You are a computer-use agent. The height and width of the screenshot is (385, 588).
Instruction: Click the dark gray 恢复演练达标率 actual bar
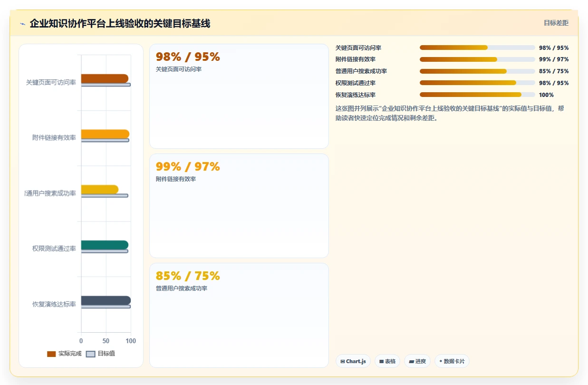pos(106,300)
